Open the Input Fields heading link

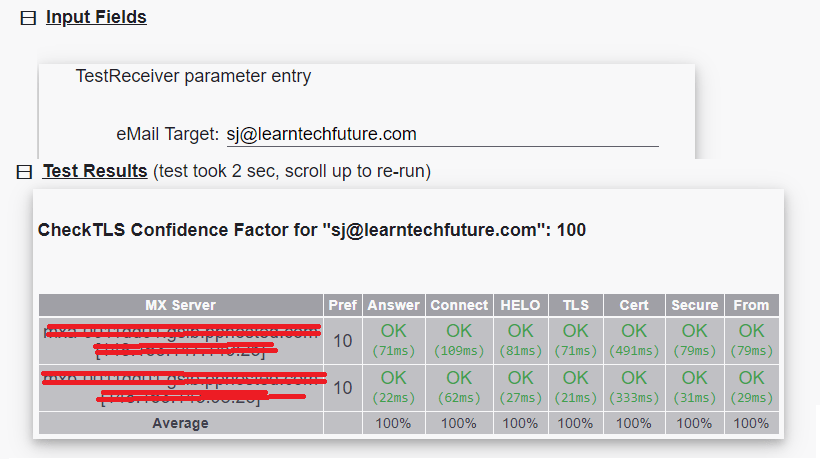click(x=96, y=17)
